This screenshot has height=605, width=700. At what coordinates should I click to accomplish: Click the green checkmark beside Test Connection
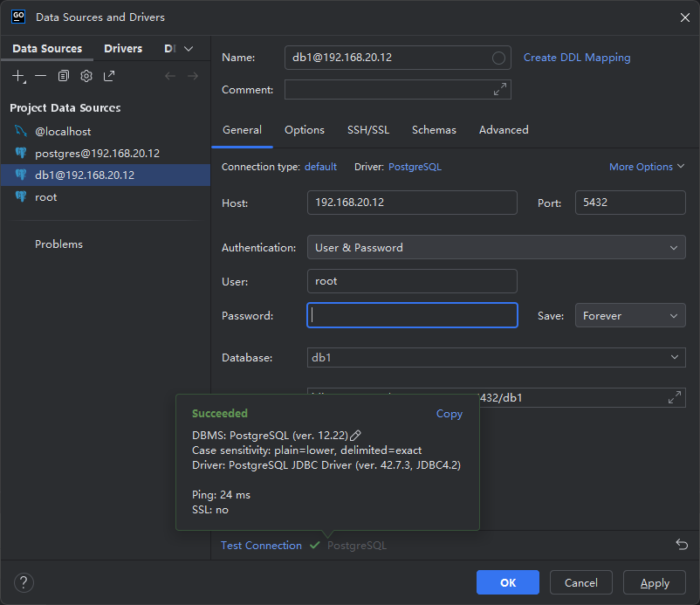coord(315,545)
